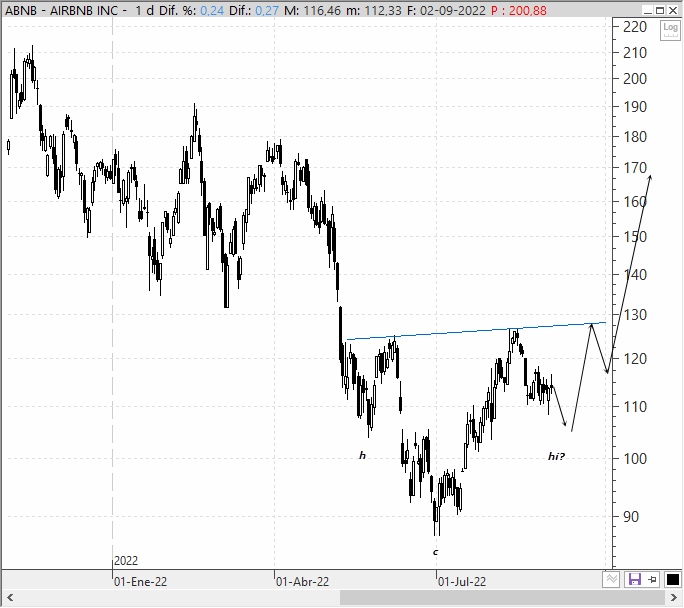
Task: Click the horizontal scrollbar right arrow
Action: coord(674,598)
